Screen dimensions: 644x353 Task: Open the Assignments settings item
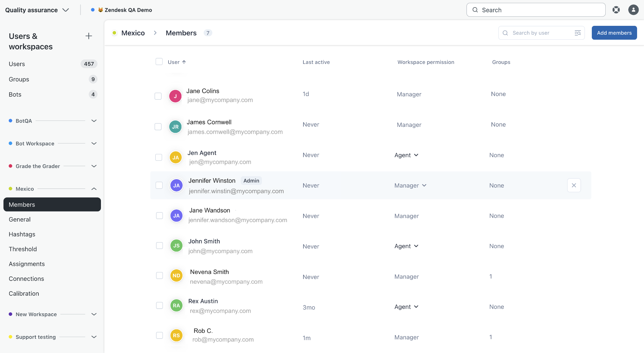click(27, 264)
